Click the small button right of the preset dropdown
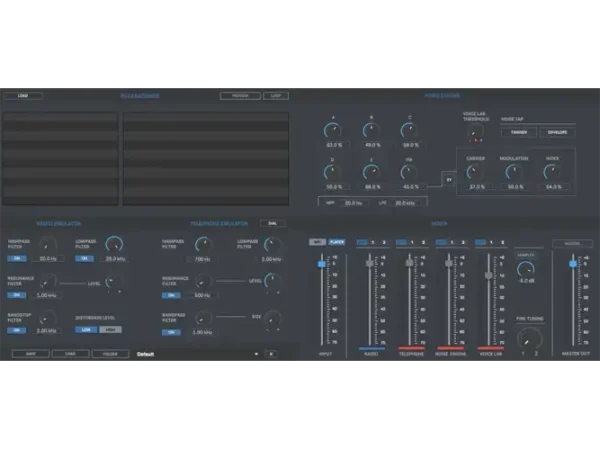The width and height of the screenshot is (600, 450). (x=271, y=354)
